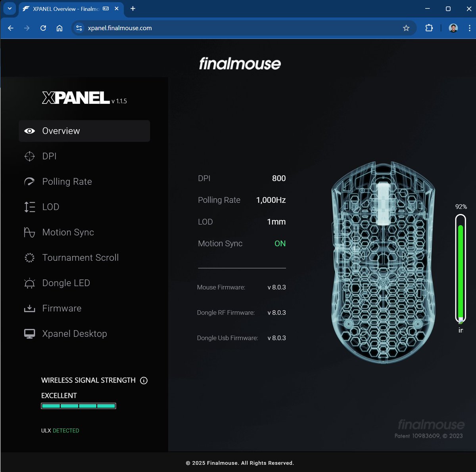Click the Motion Sync wave icon
The height and width of the screenshot is (472, 476).
30,232
